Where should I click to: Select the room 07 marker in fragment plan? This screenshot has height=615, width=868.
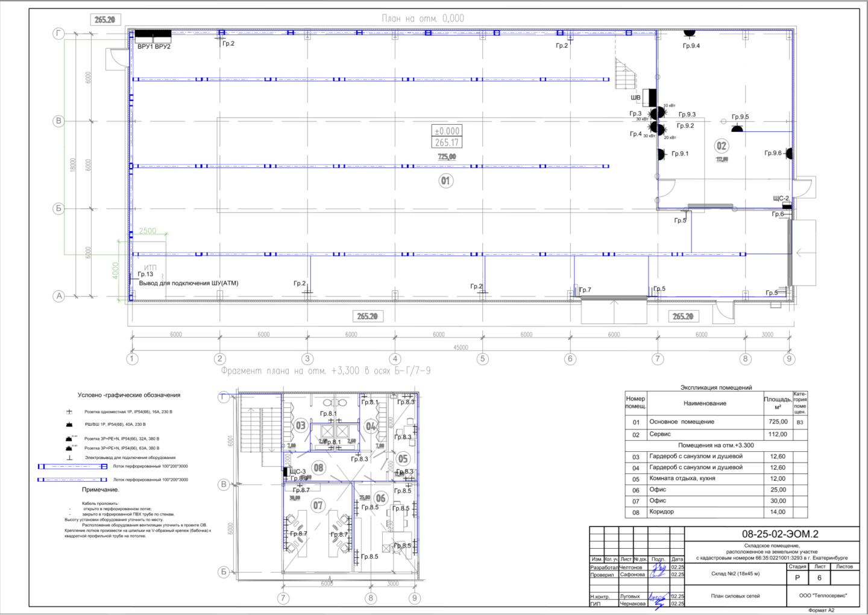[318, 505]
